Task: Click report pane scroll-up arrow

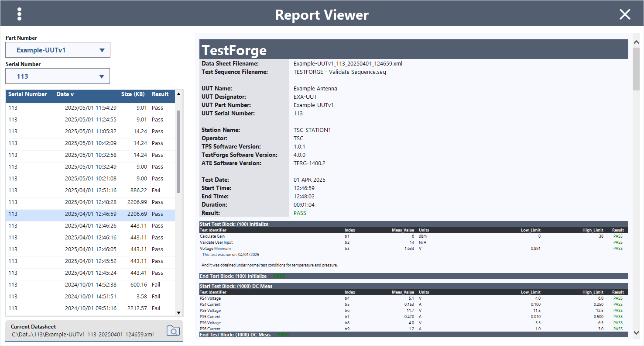Action: pyautogui.click(x=636, y=42)
